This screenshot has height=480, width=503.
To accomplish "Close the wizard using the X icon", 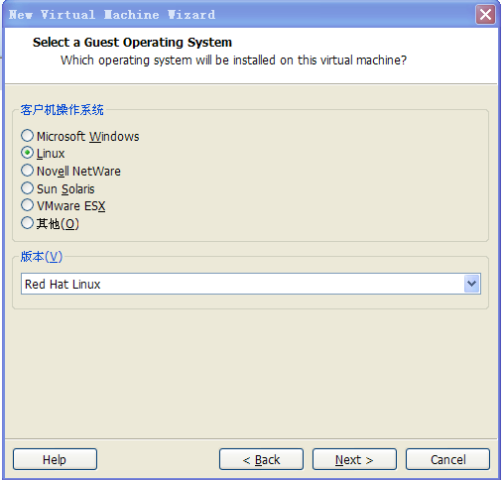I will coord(485,15).
